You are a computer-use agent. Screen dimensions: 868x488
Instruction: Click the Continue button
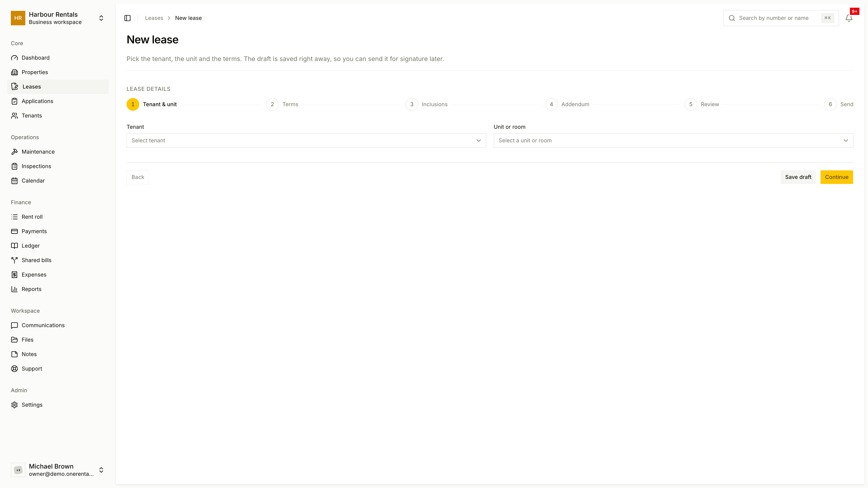click(837, 177)
